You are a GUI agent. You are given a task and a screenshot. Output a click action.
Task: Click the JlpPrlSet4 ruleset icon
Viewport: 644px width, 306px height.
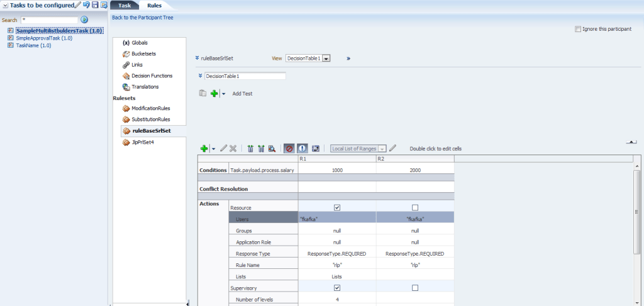click(x=126, y=143)
